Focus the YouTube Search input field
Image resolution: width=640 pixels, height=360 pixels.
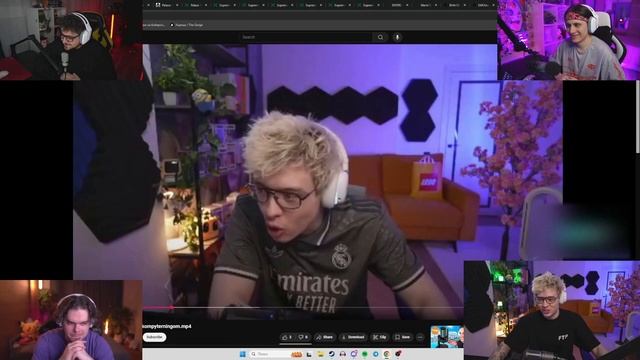306,37
